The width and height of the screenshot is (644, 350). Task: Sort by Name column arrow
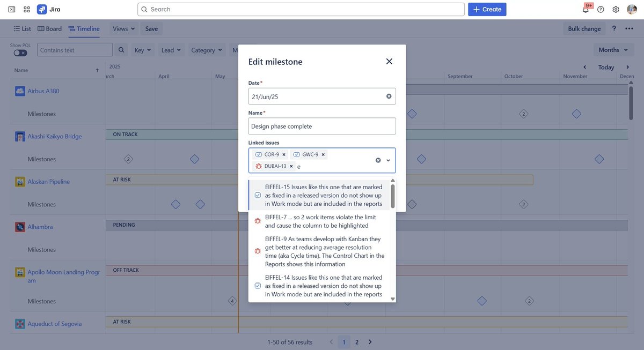(97, 70)
